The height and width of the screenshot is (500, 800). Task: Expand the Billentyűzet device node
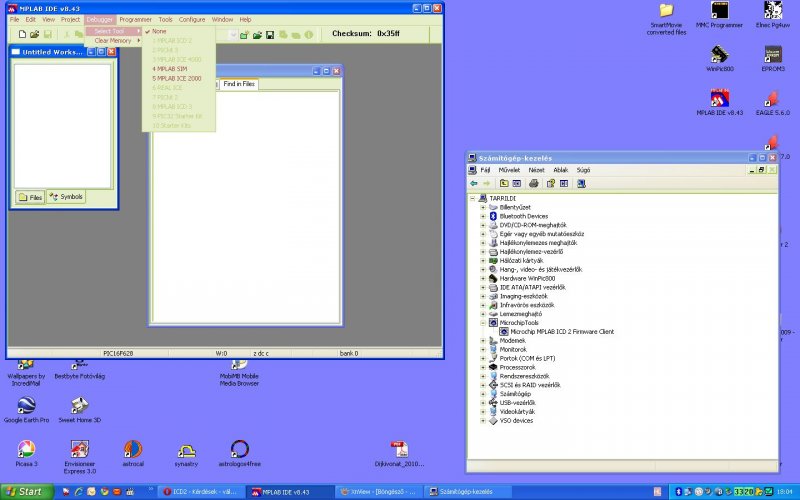point(483,207)
